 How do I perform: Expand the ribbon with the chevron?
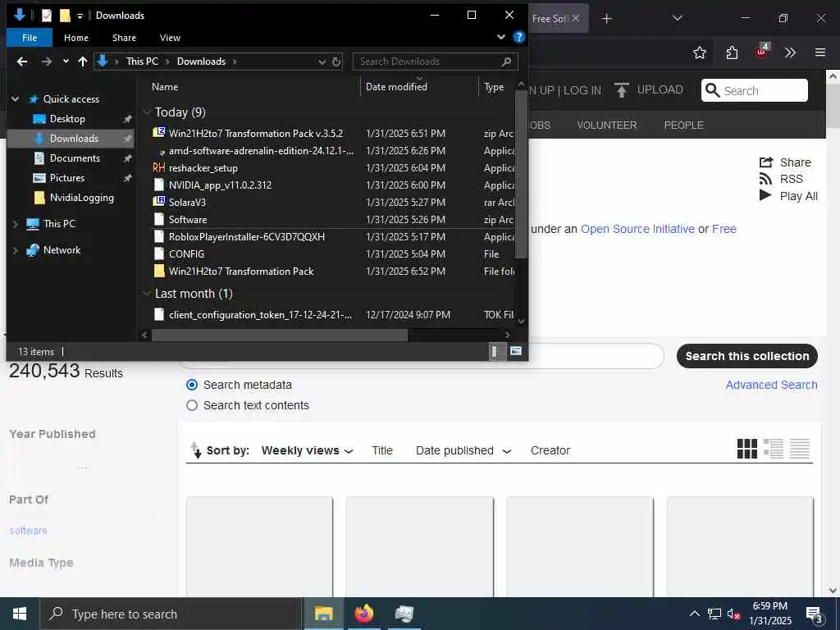tap(501, 37)
